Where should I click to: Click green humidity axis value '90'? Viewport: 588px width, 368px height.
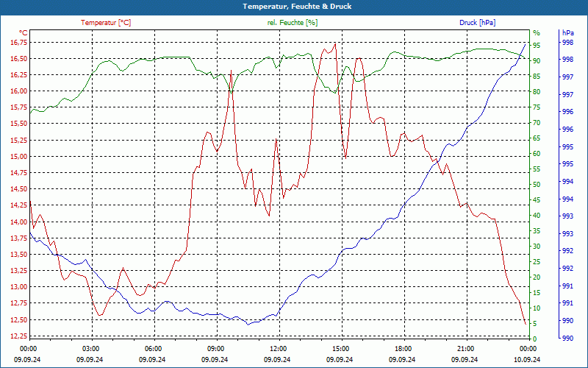(x=537, y=61)
